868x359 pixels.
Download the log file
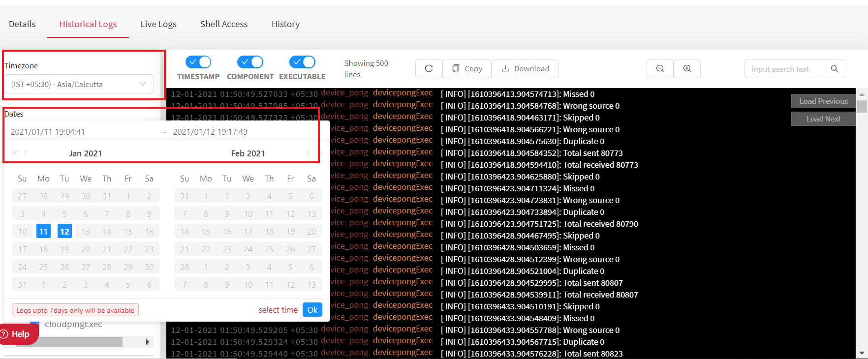coord(525,69)
